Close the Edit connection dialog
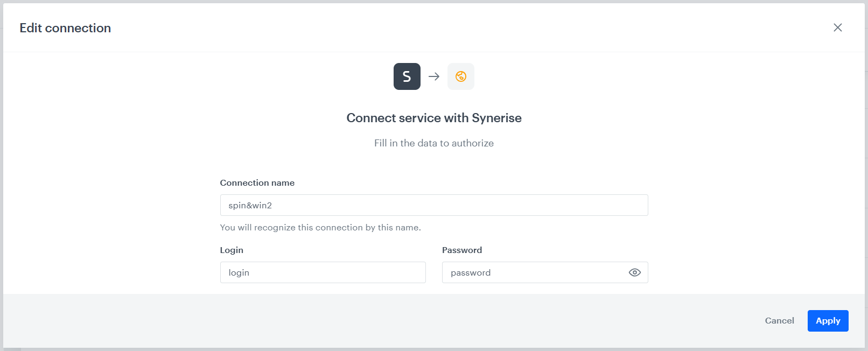This screenshot has width=868, height=351. (837, 27)
